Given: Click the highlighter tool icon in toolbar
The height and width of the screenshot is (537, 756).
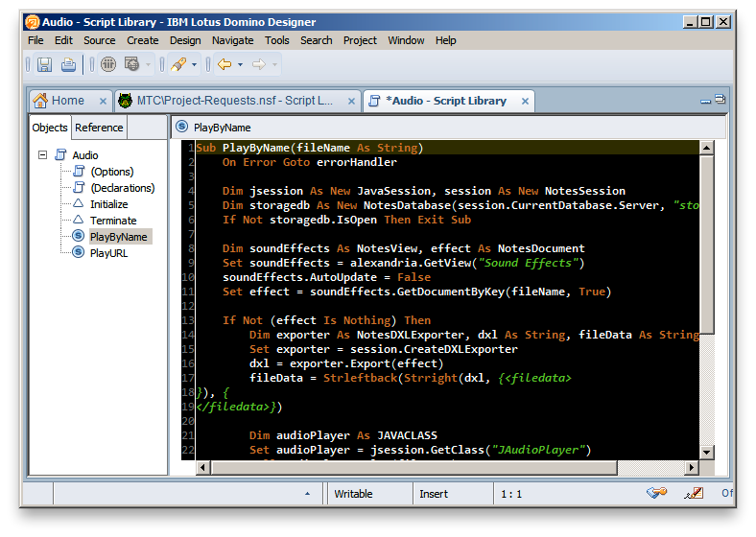Looking at the screenshot, I should point(177,64).
